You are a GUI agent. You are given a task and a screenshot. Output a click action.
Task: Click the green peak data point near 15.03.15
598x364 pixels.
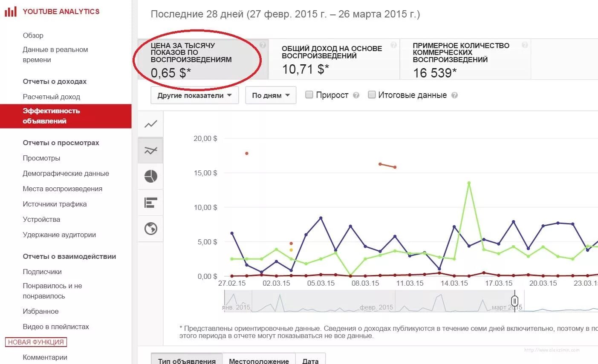pyautogui.click(x=469, y=183)
